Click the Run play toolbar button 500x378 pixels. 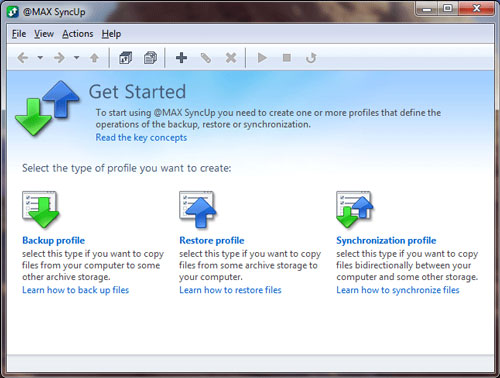[x=262, y=58]
